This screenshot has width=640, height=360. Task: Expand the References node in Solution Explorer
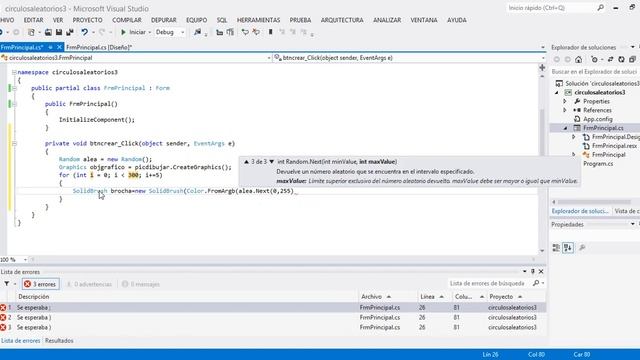(x=565, y=110)
